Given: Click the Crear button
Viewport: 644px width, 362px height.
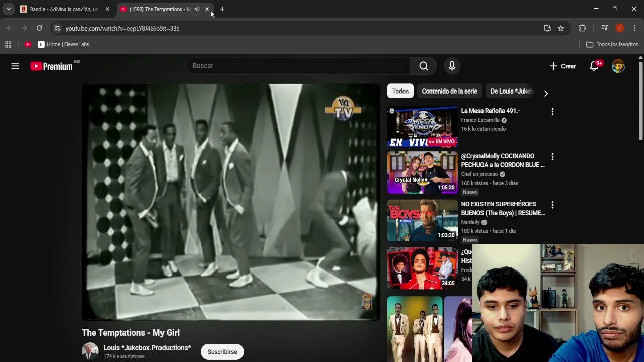Looking at the screenshot, I should [x=562, y=66].
